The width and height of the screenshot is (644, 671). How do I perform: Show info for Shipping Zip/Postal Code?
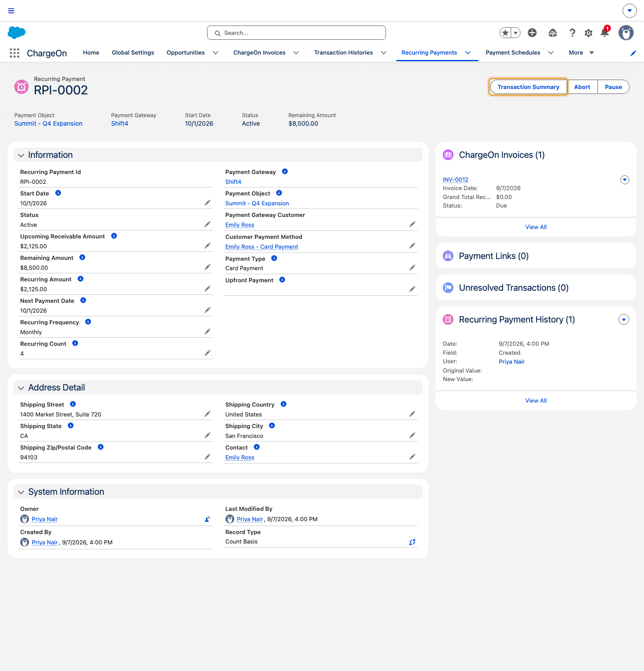tap(101, 447)
